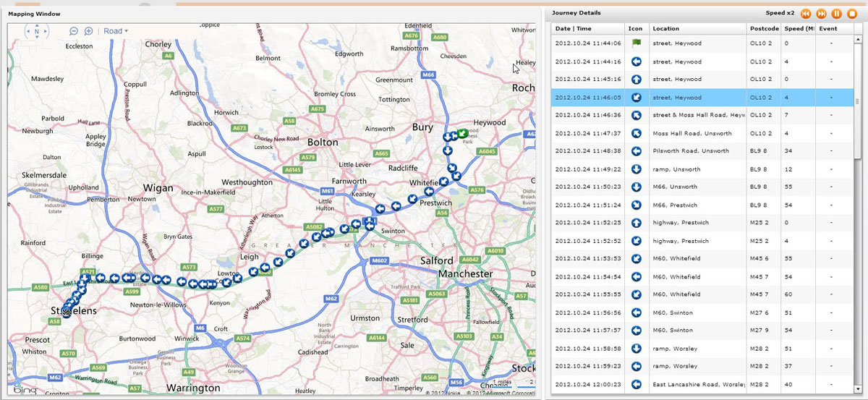This screenshot has width=868, height=400.
Task: Sort by the Event column header
Action: click(835, 29)
